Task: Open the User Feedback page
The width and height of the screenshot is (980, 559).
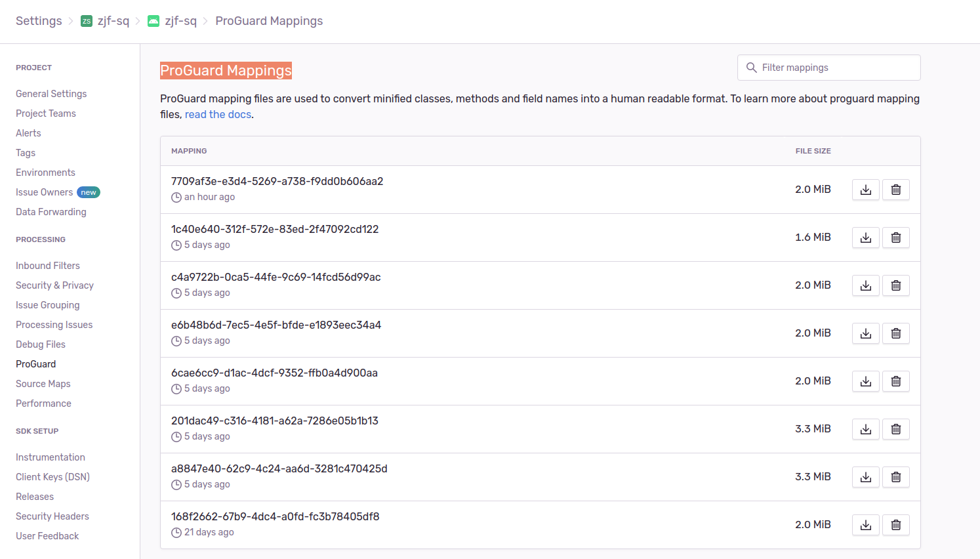Action: [x=47, y=535]
